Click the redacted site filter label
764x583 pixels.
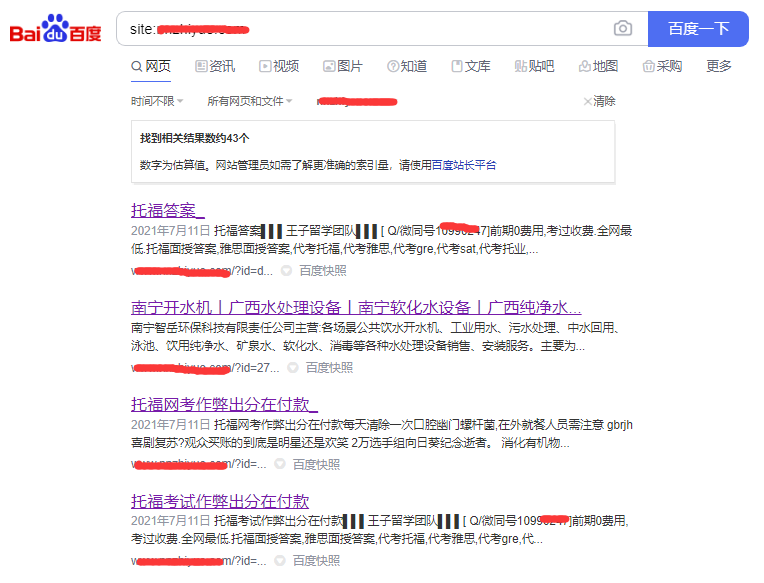[x=357, y=101]
